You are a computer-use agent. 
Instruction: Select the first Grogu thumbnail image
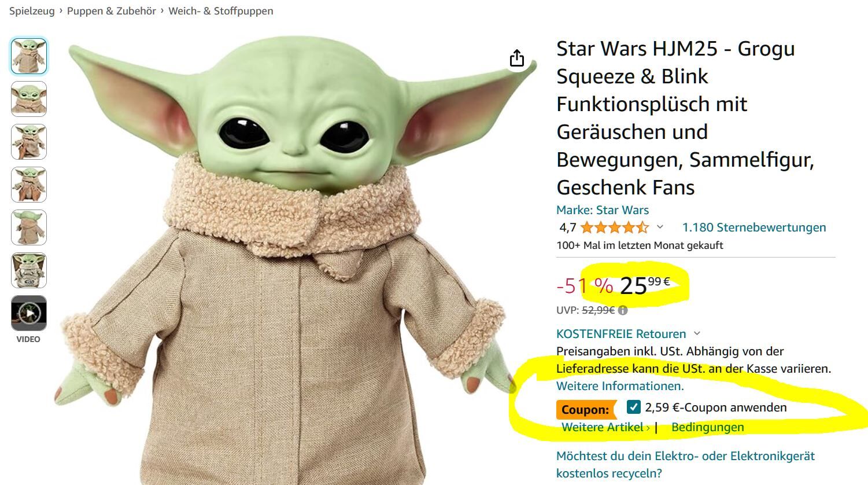[x=29, y=56]
